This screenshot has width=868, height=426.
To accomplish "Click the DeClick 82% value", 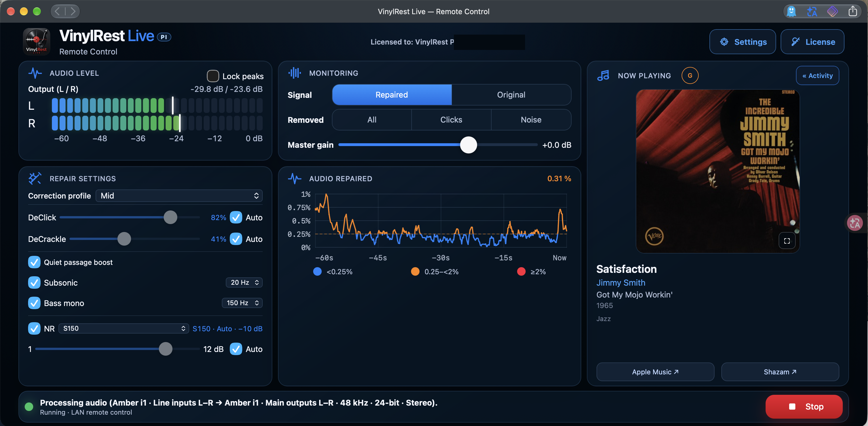I will coord(218,217).
